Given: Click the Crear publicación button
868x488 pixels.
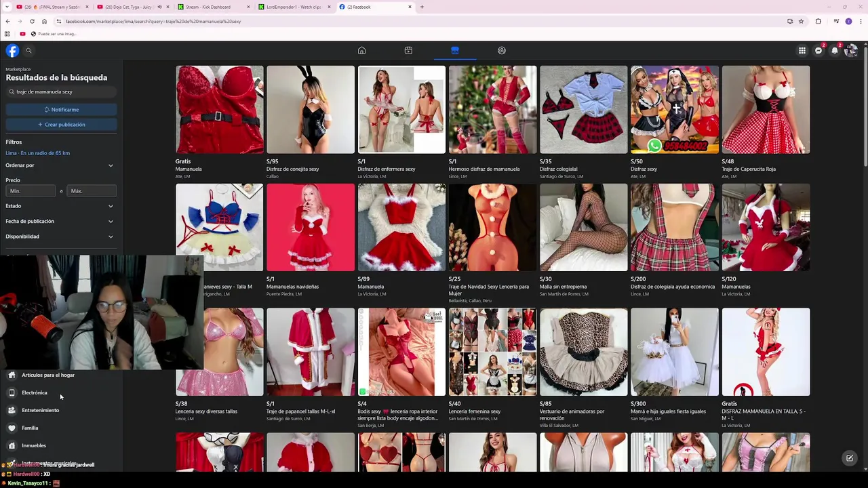Looking at the screenshot, I should [61, 125].
